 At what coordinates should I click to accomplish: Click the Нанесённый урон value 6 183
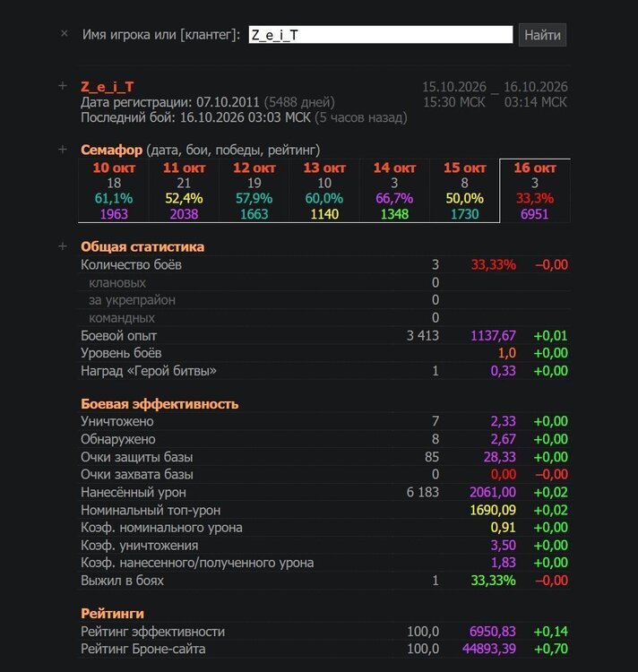(422, 492)
